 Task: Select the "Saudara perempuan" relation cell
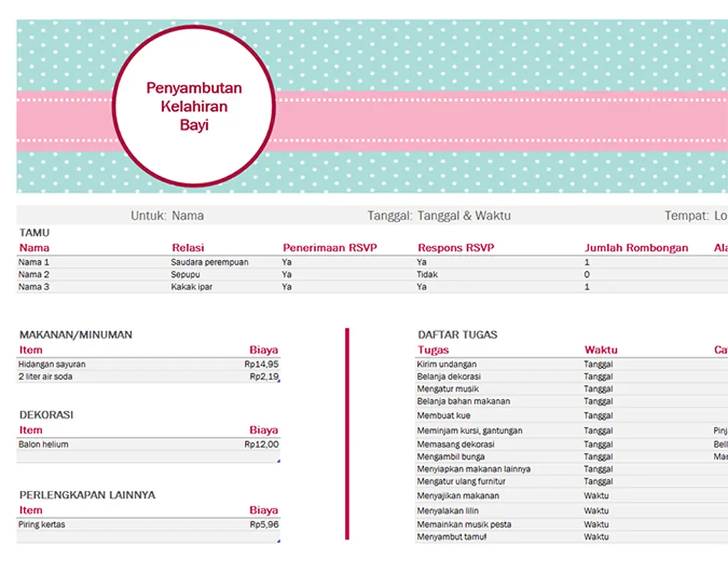click(210, 262)
